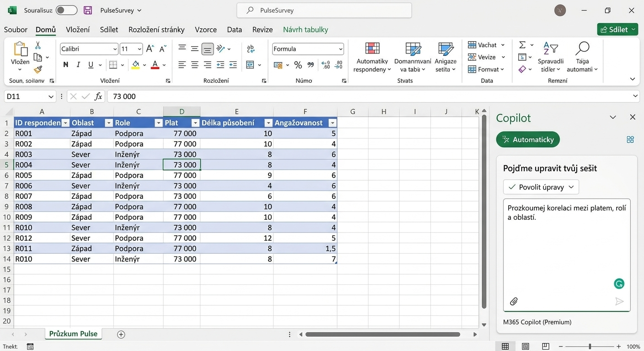This screenshot has height=351, width=644.
Task: Click the Format Painter brush icon
Action: [38, 69]
